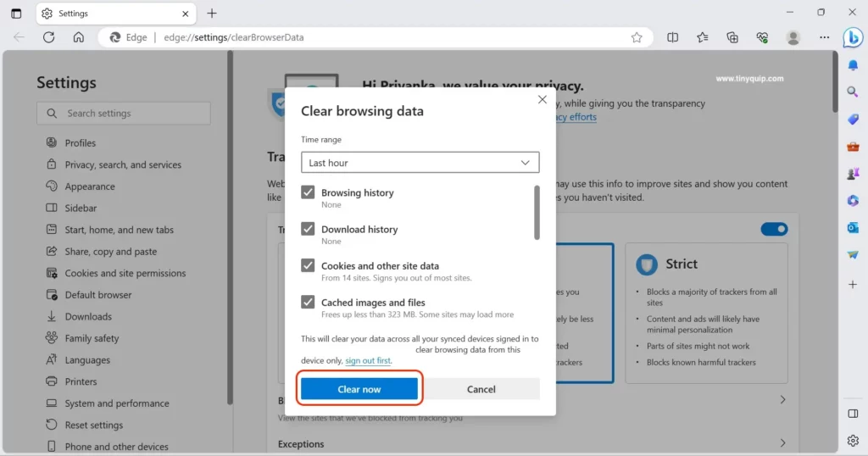The width and height of the screenshot is (868, 456).
Task: Open the Shopping tag sidebar icon
Action: click(853, 119)
